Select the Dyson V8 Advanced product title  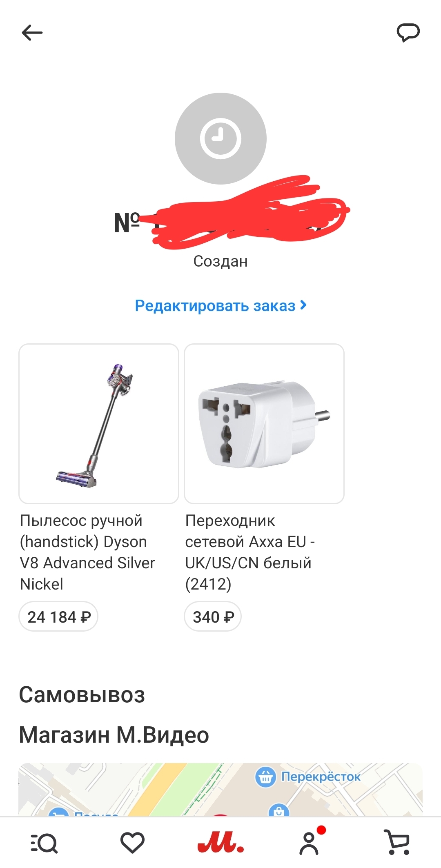coord(87,552)
